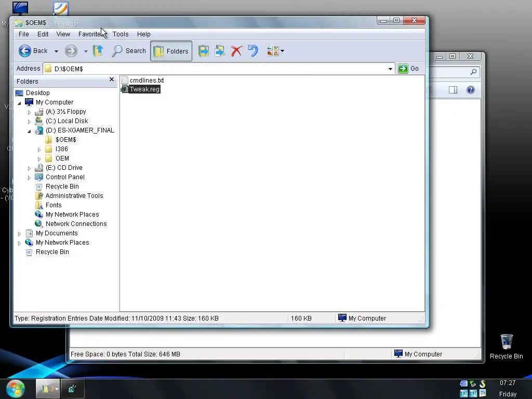Click the Views thumbnail icon
Screen dimensions: 532x399
point(272,51)
